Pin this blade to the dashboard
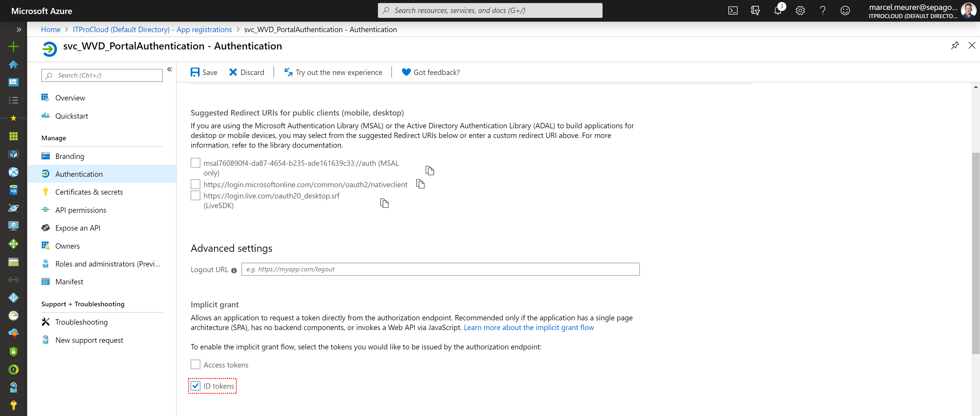The image size is (980, 416). pyautogui.click(x=954, y=46)
